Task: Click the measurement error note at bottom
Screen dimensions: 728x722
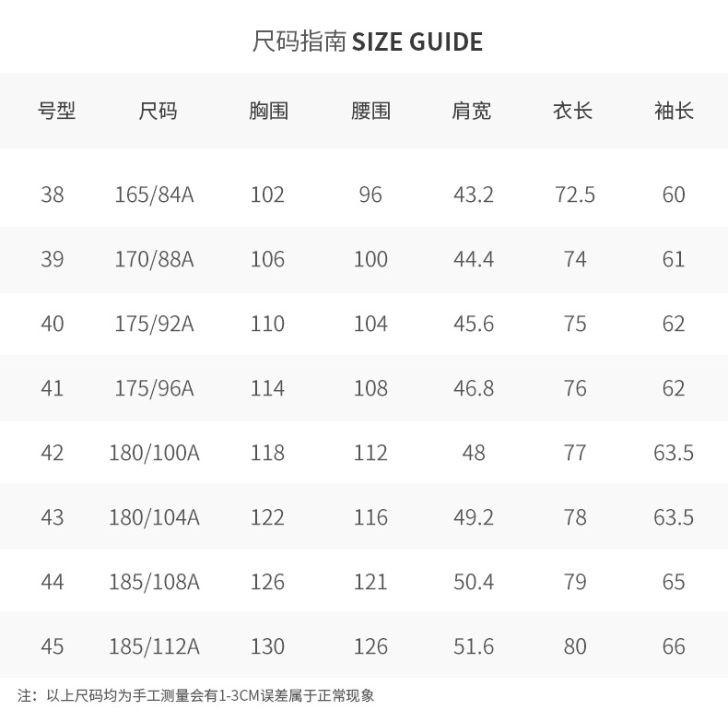Action: 196,696
